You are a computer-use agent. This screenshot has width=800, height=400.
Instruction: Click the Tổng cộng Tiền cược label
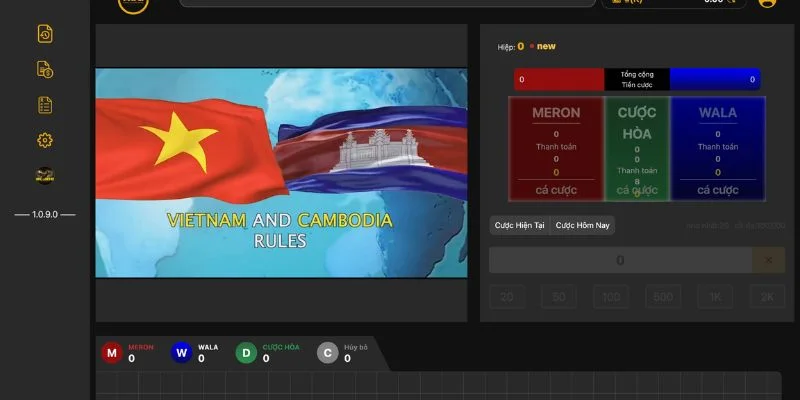(637, 80)
